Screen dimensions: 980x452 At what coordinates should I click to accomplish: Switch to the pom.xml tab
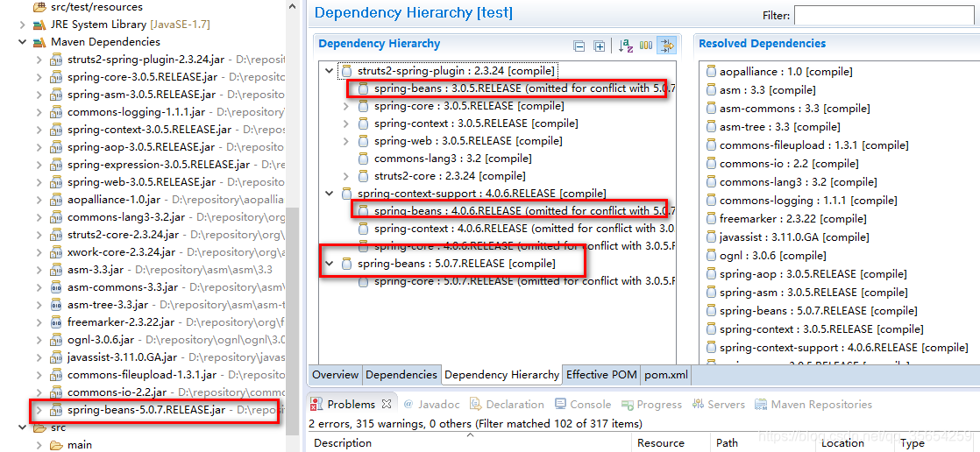[666, 375]
